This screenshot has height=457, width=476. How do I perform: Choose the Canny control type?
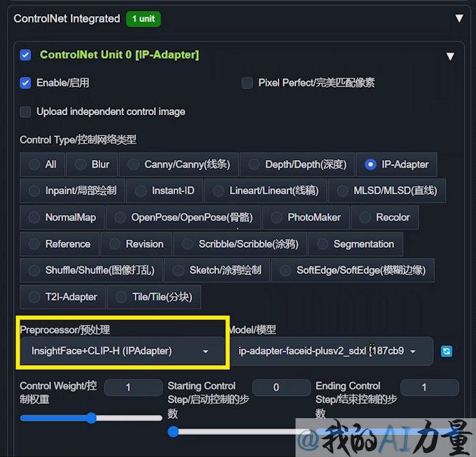[x=178, y=165]
